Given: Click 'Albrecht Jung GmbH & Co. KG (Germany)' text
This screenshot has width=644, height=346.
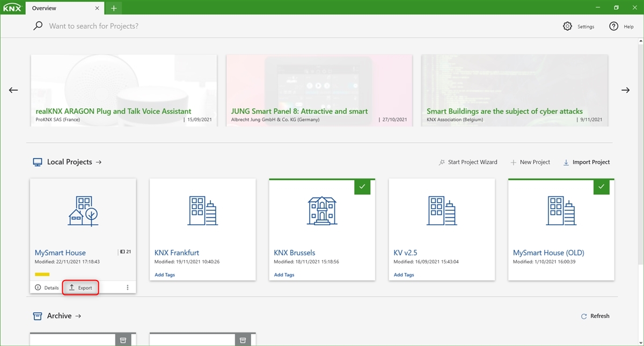Looking at the screenshot, I should (275, 120).
